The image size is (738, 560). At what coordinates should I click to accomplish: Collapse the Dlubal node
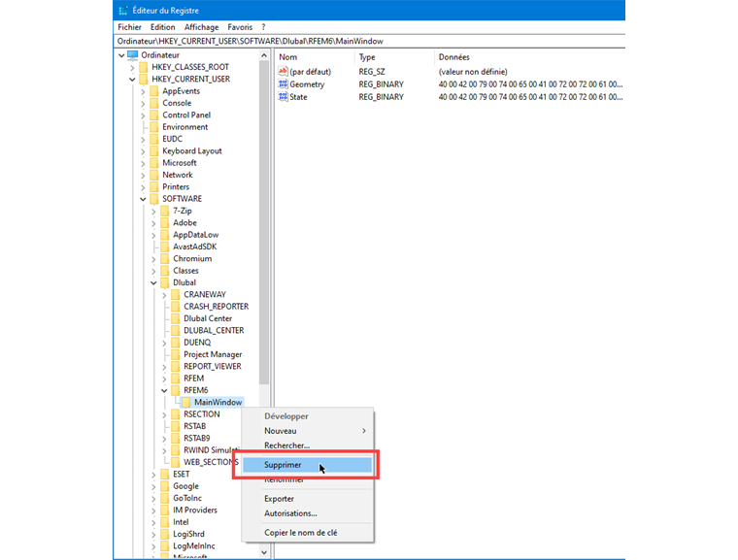click(x=153, y=283)
